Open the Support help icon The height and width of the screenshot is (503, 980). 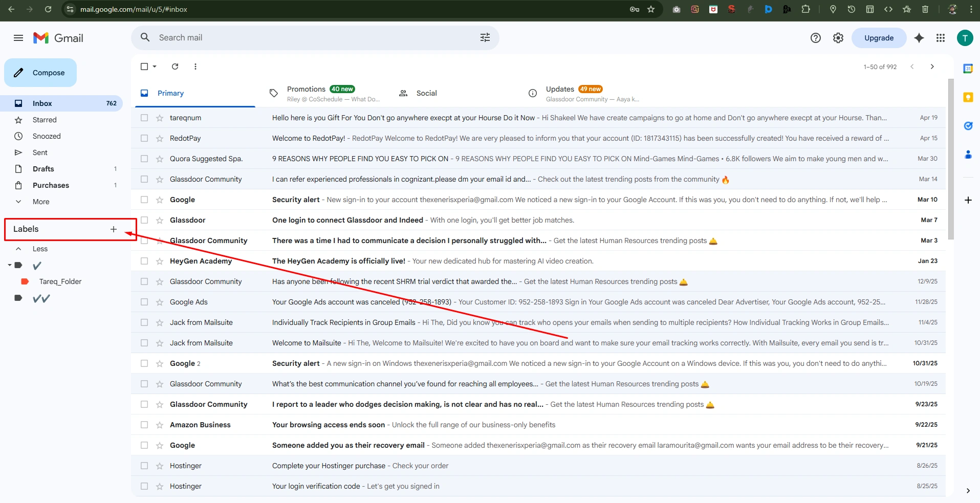(816, 38)
